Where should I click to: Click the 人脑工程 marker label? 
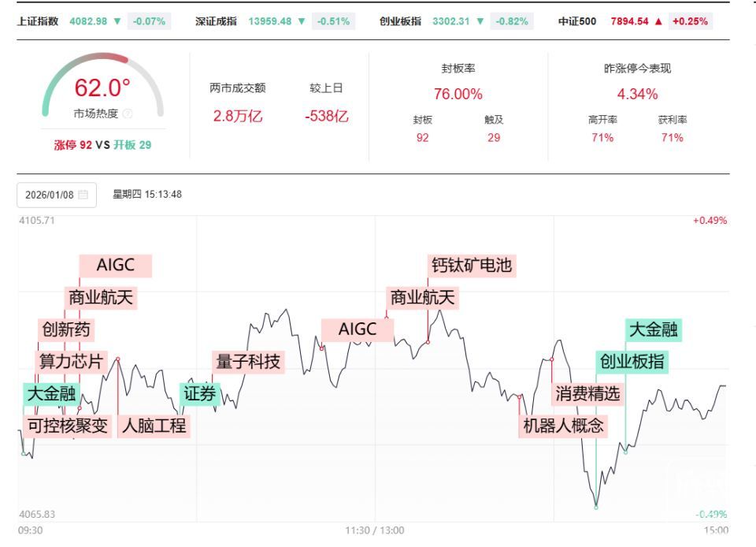tap(154, 426)
